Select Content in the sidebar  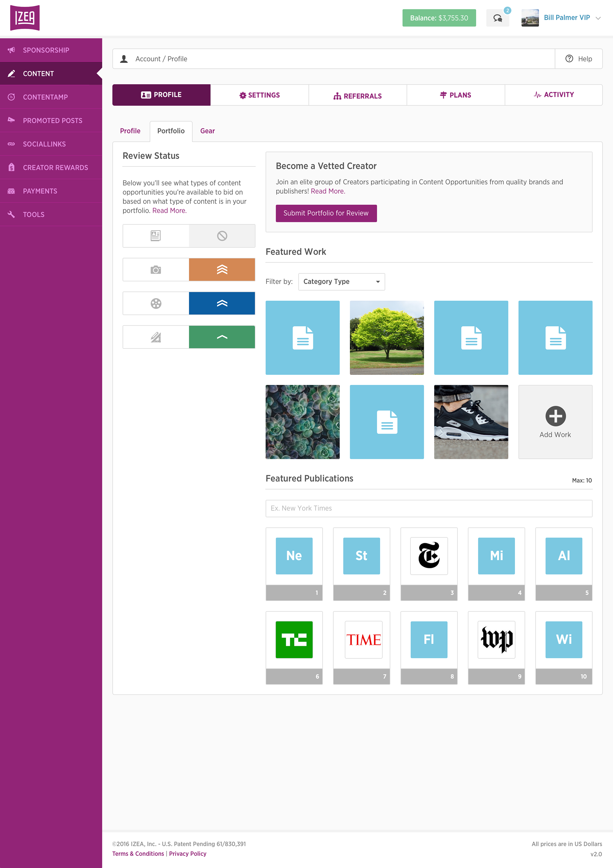point(51,73)
